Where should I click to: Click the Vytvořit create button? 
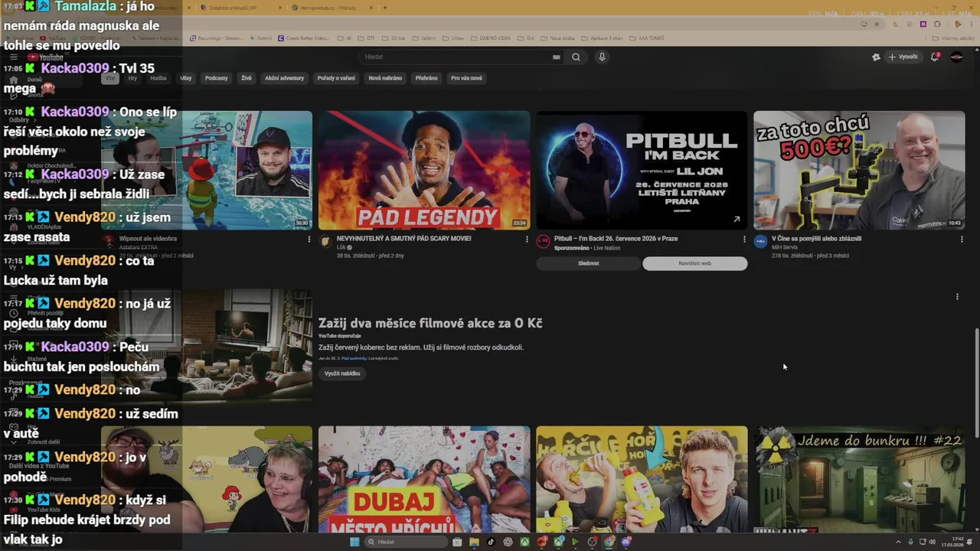[903, 57]
